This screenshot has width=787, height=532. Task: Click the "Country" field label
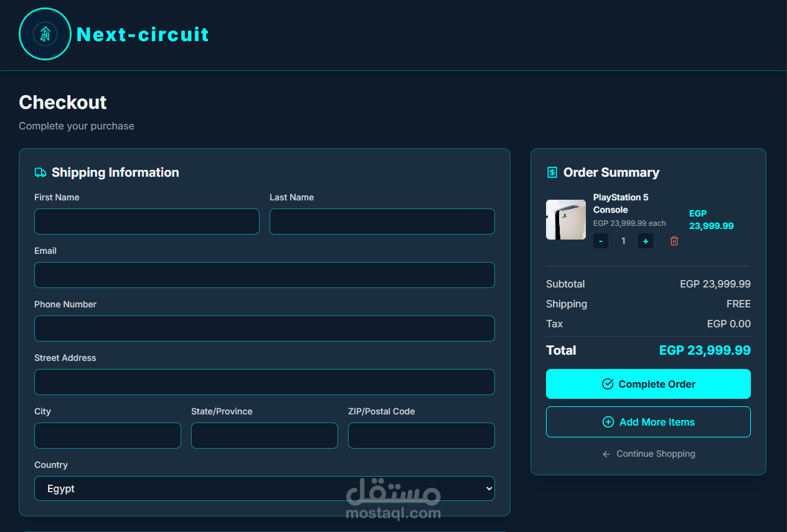click(x=51, y=465)
